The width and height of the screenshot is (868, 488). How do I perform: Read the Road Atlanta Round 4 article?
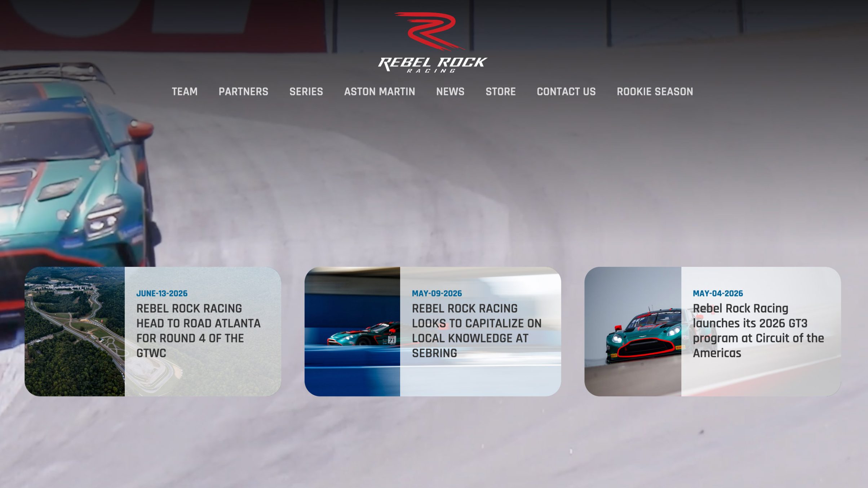[198, 331]
